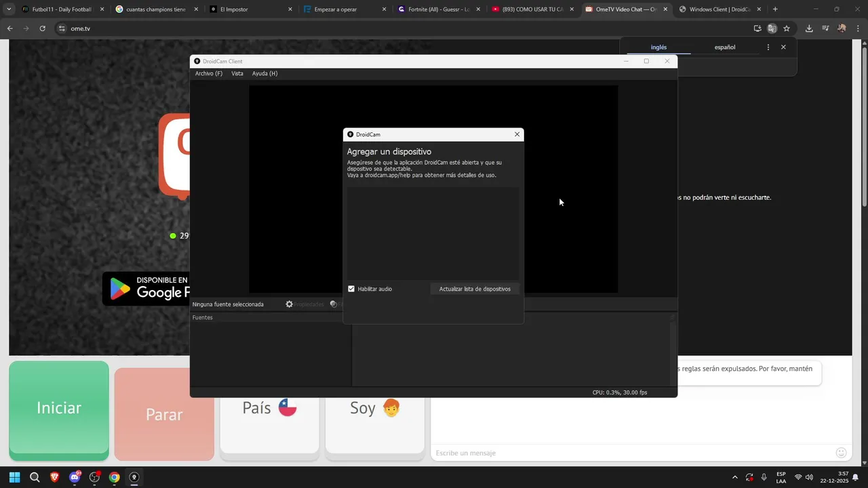
Task: Close the translate popup
Action: (x=783, y=47)
